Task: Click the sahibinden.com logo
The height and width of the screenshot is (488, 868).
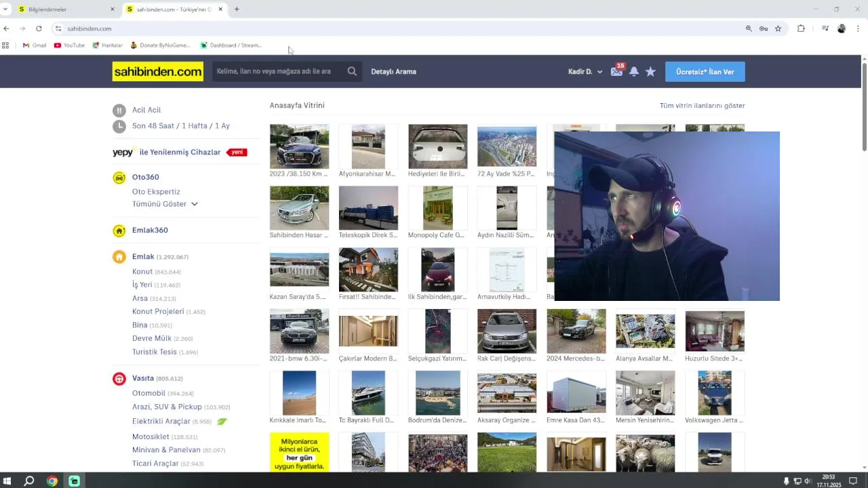Action: [157, 71]
